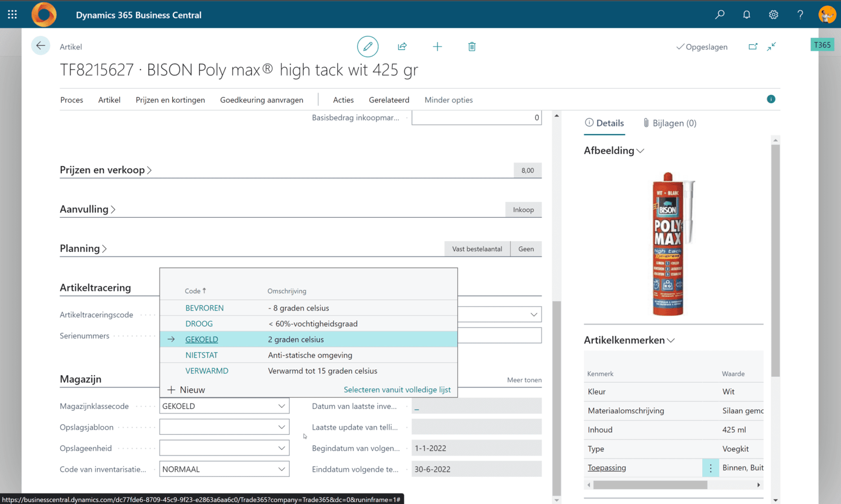Switch to the Details tab
841x504 pixels.
point(605,123)
